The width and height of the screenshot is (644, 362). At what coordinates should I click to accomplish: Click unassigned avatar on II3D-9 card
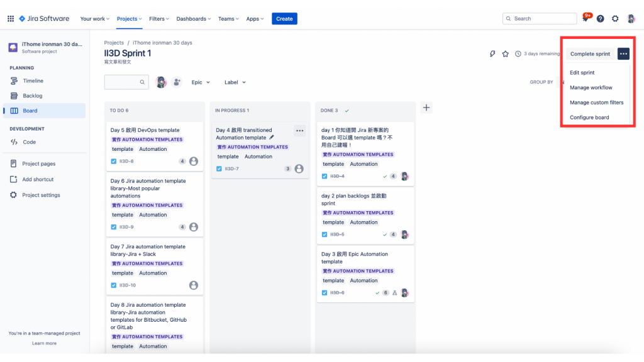[194, 227]
